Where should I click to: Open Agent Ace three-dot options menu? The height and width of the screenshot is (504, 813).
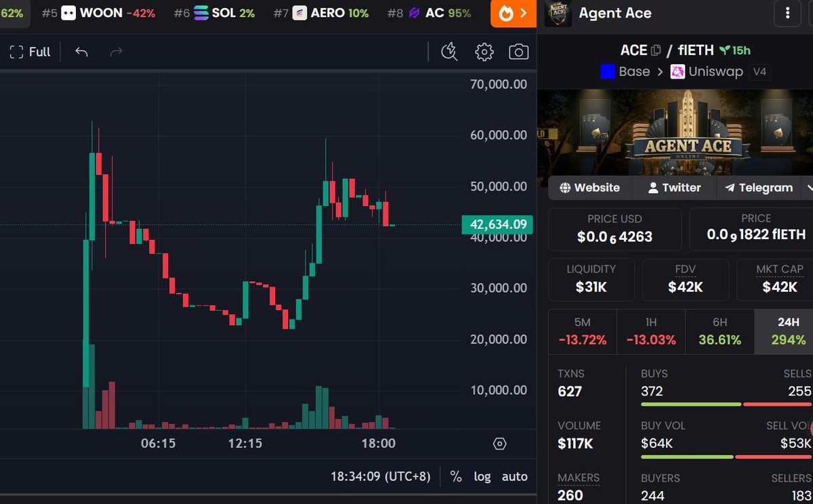(787, 13)
